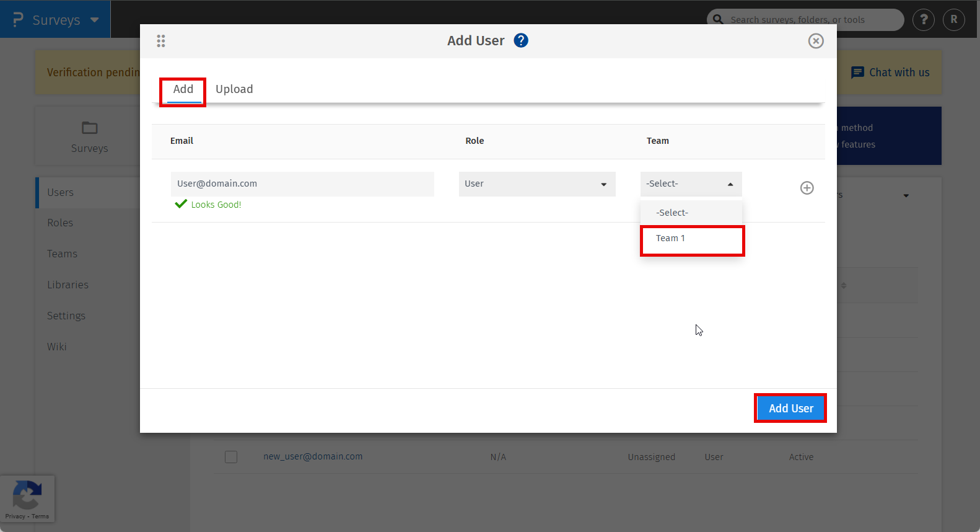Select the checkbox for new_user@domain.com
The width and height of the screenshot is (980, 532).
pyautogui.click(x=231, y=457)
